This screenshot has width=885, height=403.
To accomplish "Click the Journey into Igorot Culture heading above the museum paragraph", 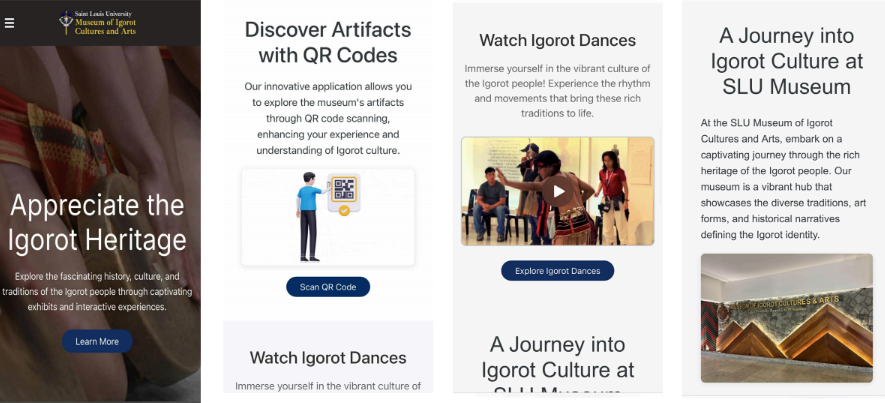I will [x=786, y=62].
